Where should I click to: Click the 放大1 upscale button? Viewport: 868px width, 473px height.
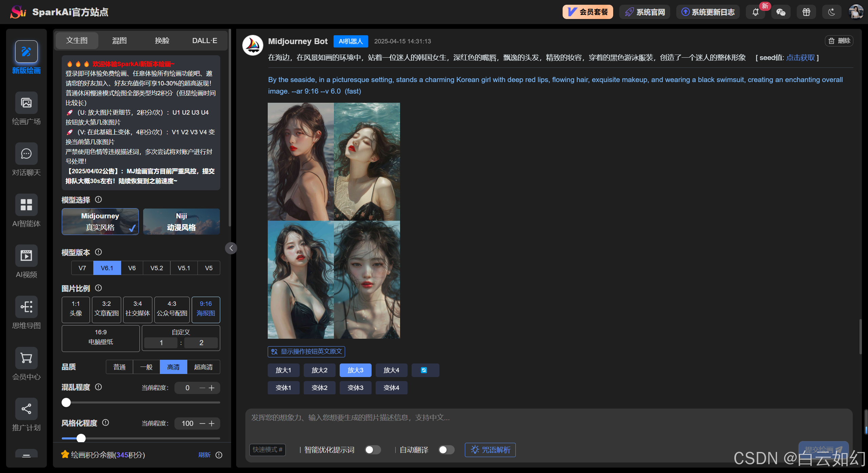pyautogui.click(x=283, y=370)
